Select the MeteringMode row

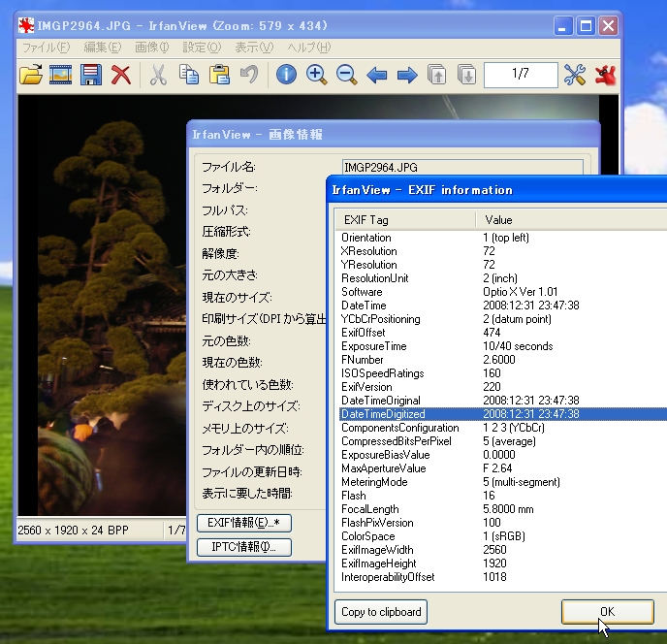(503, 482)
